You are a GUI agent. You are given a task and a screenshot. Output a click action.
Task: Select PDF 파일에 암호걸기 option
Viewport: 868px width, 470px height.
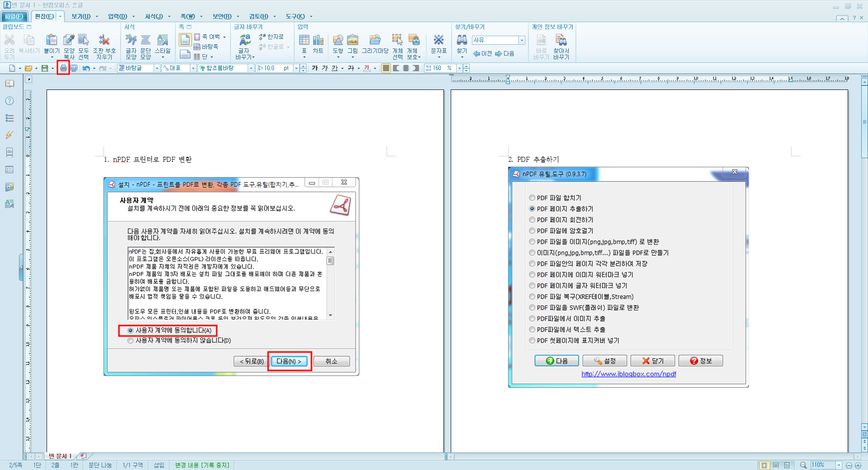pyautogui.click(x=532, y=230)
